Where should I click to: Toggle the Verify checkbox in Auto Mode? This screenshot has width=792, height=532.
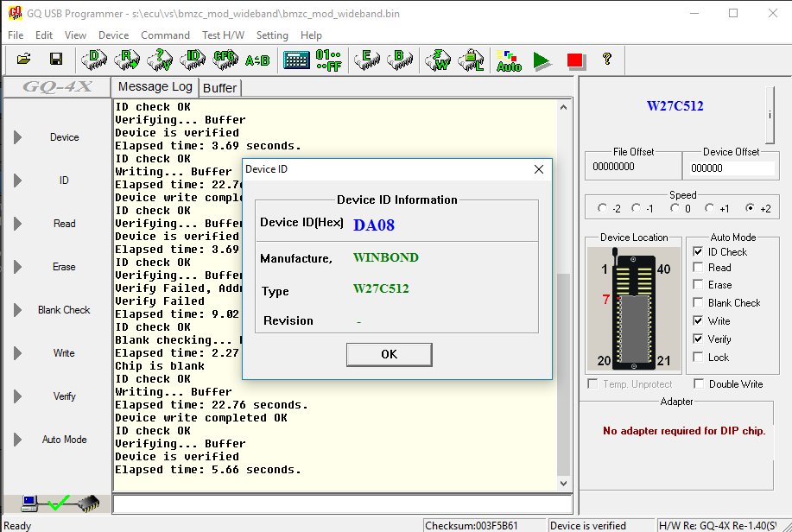(x=698, y=339)
